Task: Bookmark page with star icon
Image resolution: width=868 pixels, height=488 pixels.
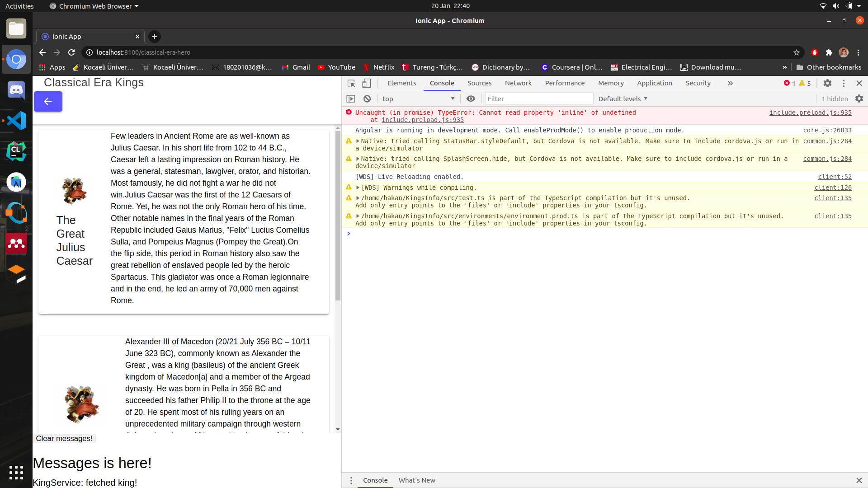Action: click(x=797, y=52)
